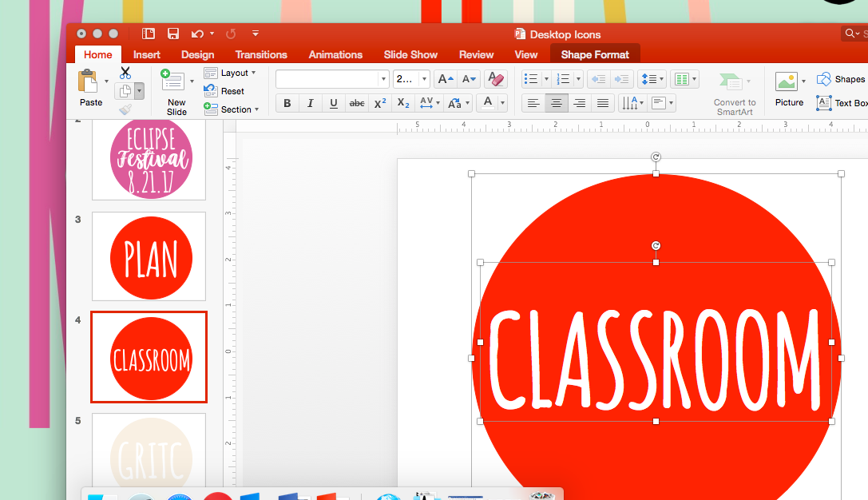
Task: Click the Reset button
Action: pos(224,91)
